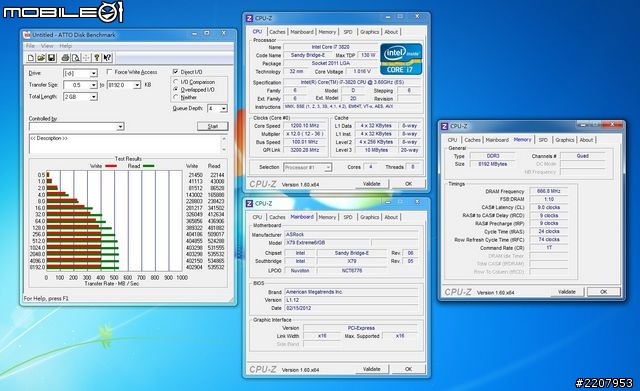Click Validate in the CPU-Z Mainboard window
640x391 pixels.
[x=371, y=369]
